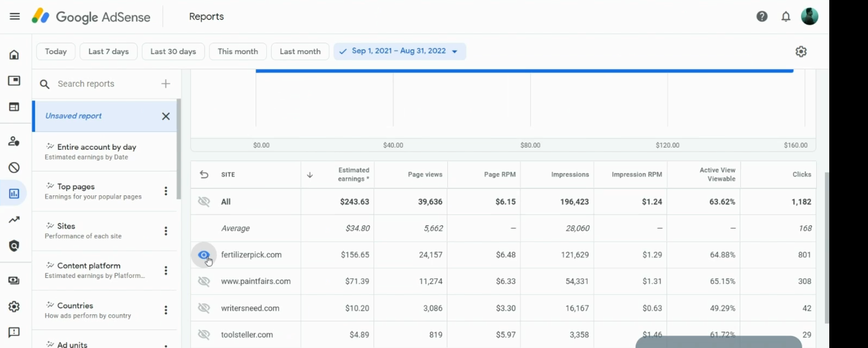Select the Last month filter

tap(300, 51)
